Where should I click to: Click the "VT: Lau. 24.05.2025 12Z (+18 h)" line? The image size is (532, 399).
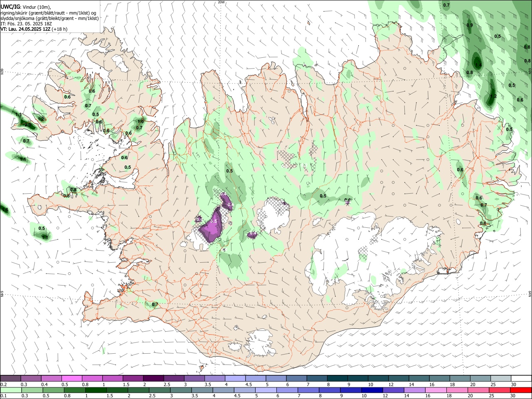click(x=34, y=29)
